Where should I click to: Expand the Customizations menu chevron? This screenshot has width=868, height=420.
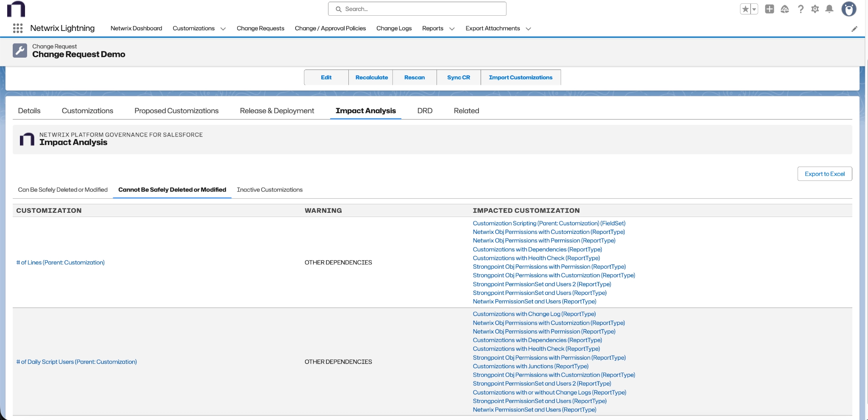coord(223,28)
